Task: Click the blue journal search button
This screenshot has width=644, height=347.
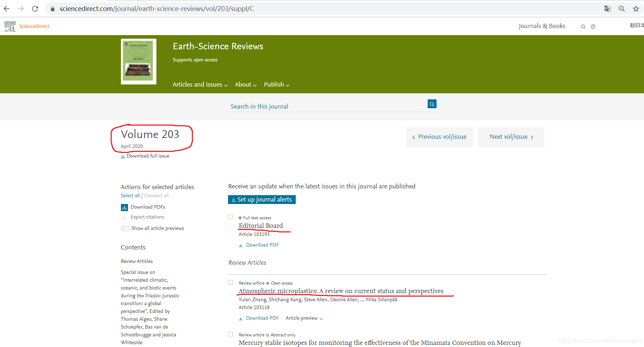Action: coord(432,104)
